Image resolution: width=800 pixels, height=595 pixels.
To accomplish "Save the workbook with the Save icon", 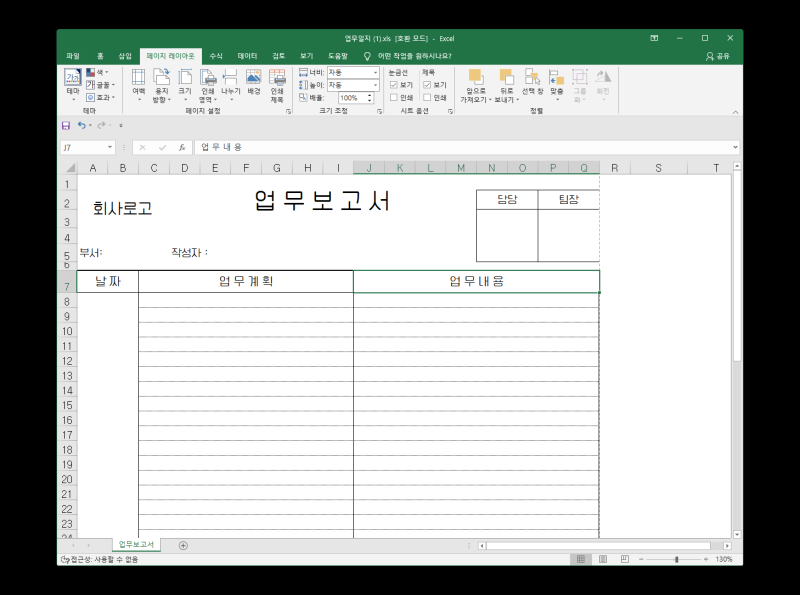I will click(66, 125).
